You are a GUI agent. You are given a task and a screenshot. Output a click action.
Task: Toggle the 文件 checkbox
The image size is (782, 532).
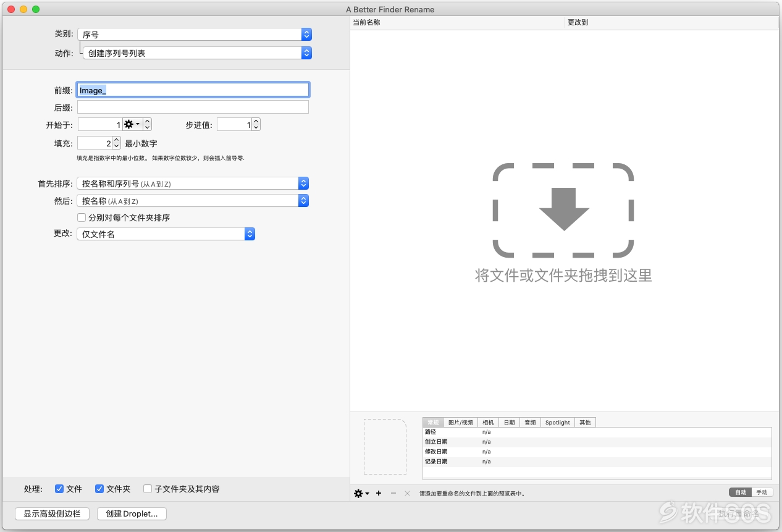(59, 489)
